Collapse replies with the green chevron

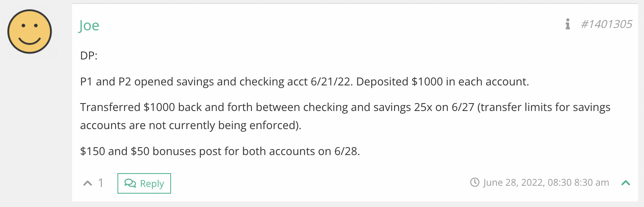click(x=625, y=183)
